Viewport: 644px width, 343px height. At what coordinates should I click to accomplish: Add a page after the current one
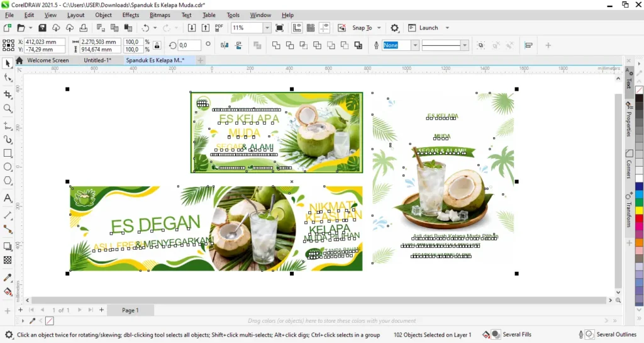pyautogui.click(x=101, y=310)
